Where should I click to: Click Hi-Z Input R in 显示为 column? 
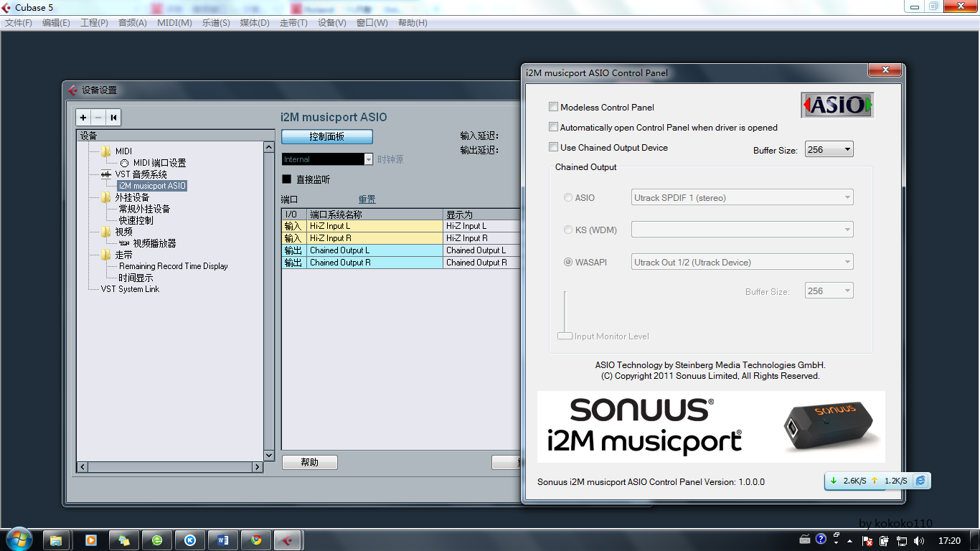tap(483, 238)
